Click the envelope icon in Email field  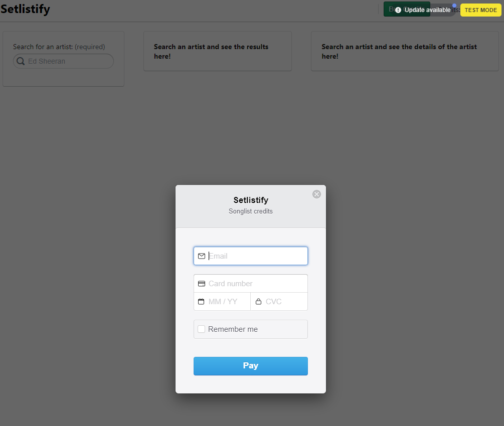coord(202,256)
